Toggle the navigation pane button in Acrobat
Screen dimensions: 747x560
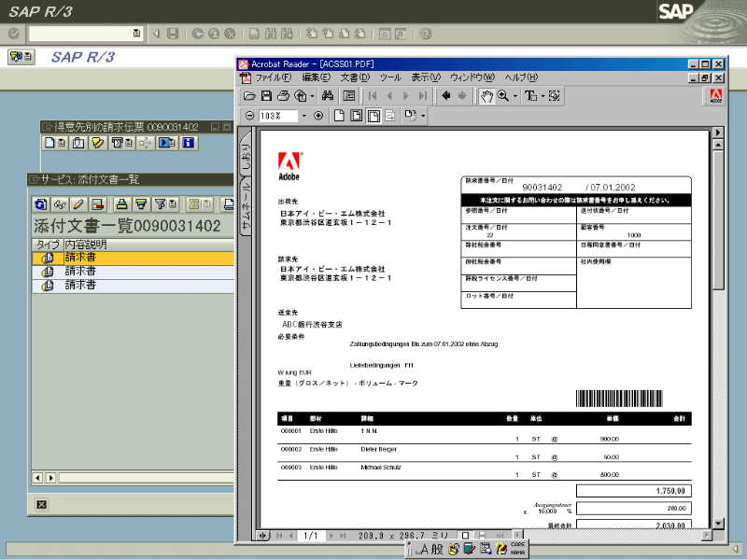point(348,96)
